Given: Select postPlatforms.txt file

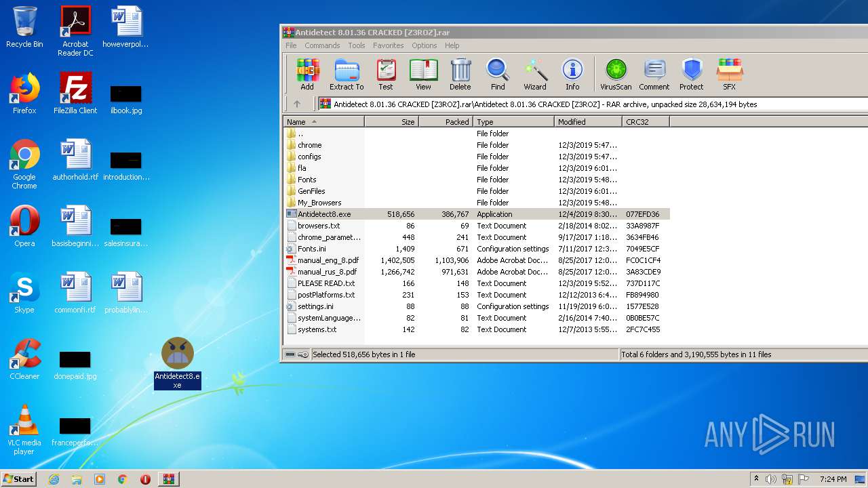Looking at the screenshot, I should (476, 295).
